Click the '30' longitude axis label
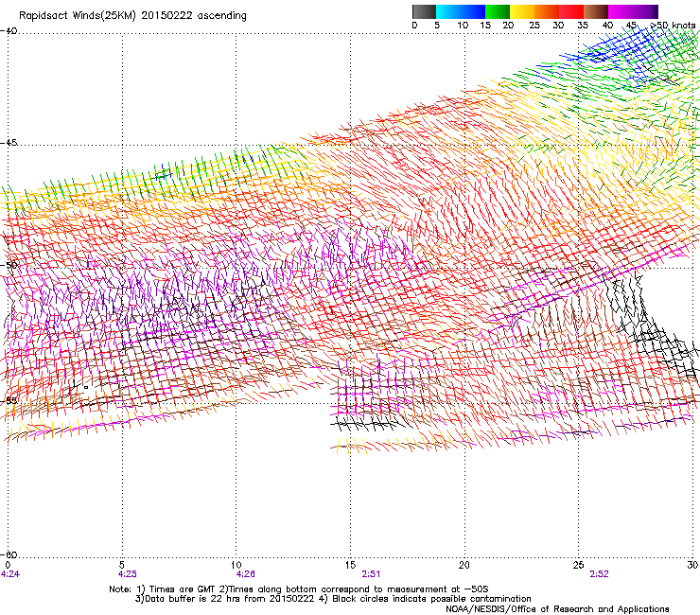Image resolution: width=700 pixels, height=615 pixels. 692,565
